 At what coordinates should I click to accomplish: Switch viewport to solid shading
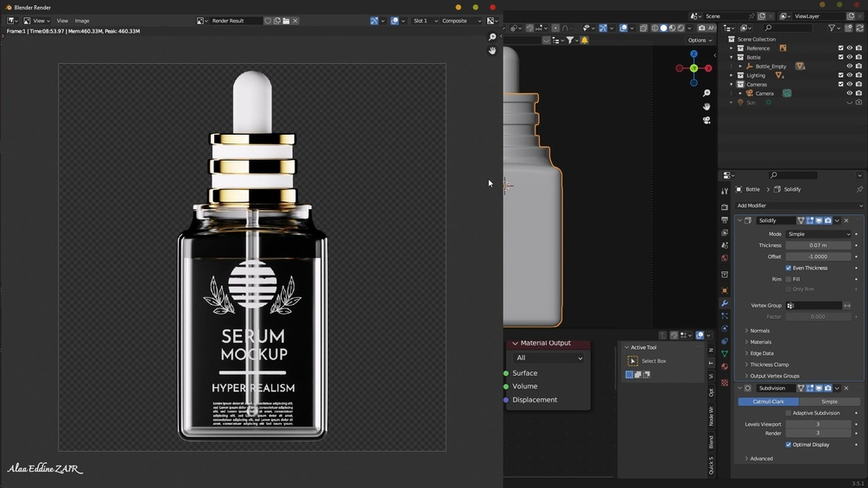pos(663,28)
